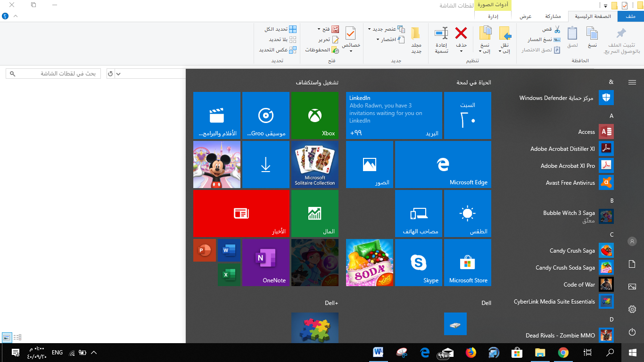Switch to the details view layout toggle
Image resolution: width=644 pixels, height=362 pixels.
coord(17,337)
